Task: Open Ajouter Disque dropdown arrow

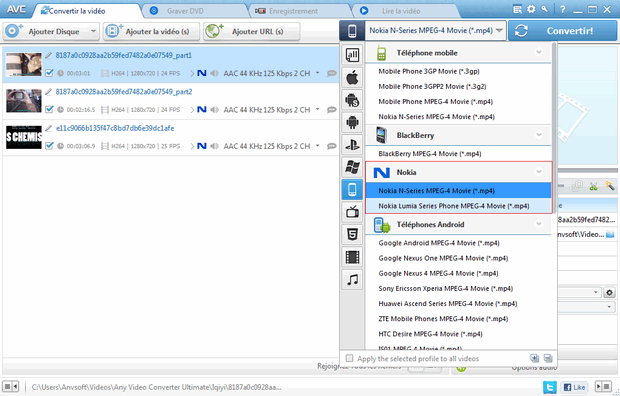Action: point(93,31)
